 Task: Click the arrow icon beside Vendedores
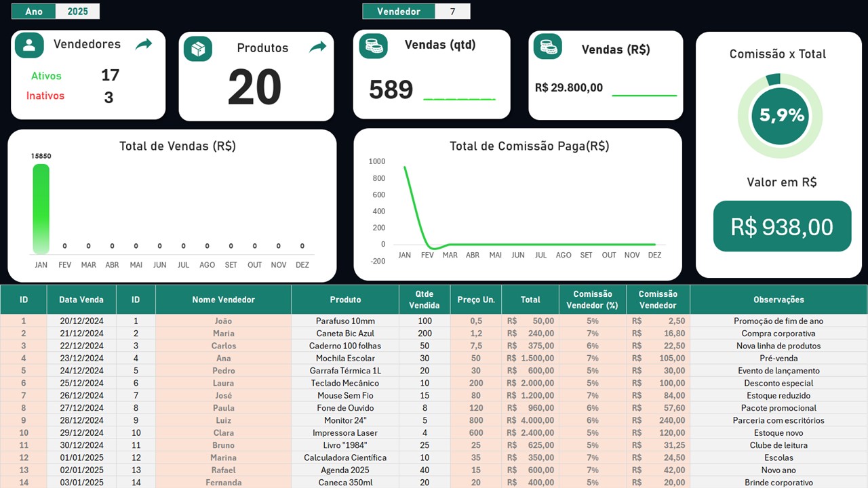[144, 45]
